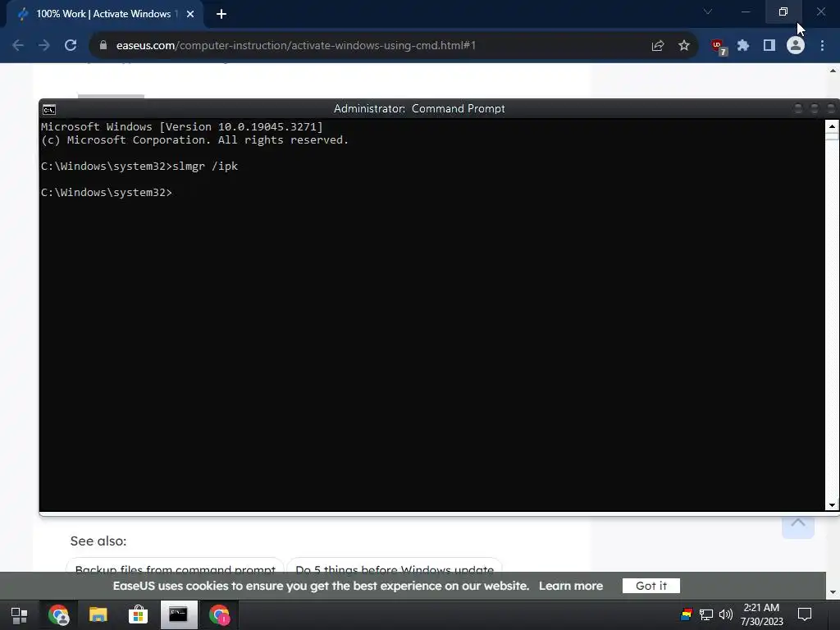
Task: Open the network tray icon
Action: pyautogui.click(x=706, y=614)
